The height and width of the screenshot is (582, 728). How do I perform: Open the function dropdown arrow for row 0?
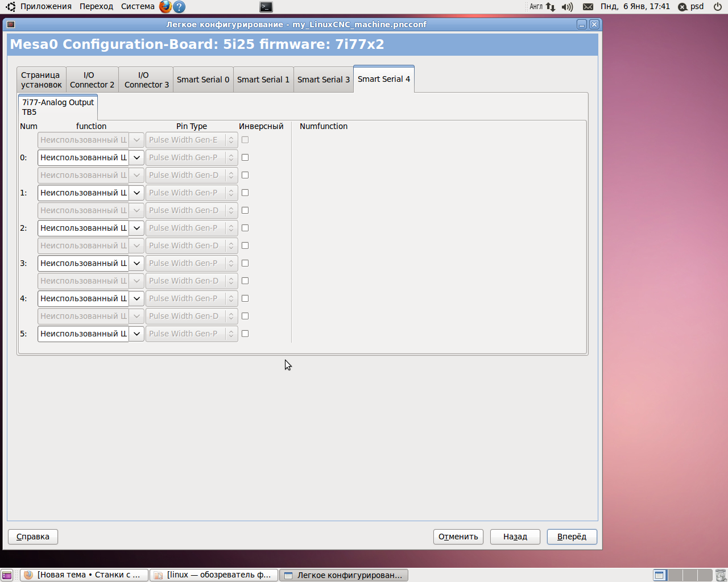[136, 157]
